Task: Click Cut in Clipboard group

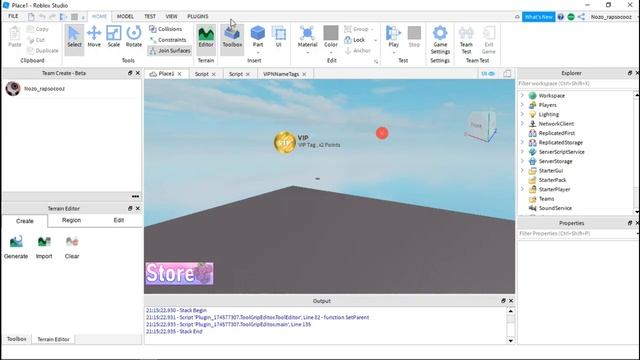Action: pos(36,40)
